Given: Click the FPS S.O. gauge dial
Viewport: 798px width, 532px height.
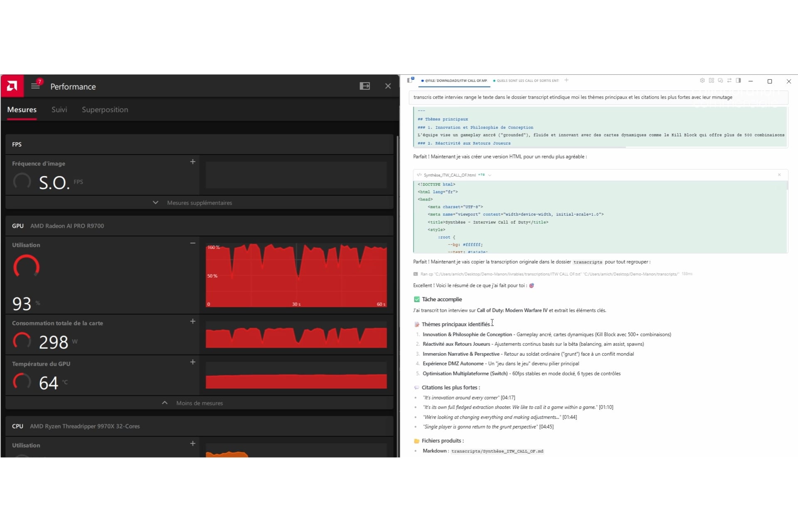Looking at the screenshot, I should [x=22, y=181].
